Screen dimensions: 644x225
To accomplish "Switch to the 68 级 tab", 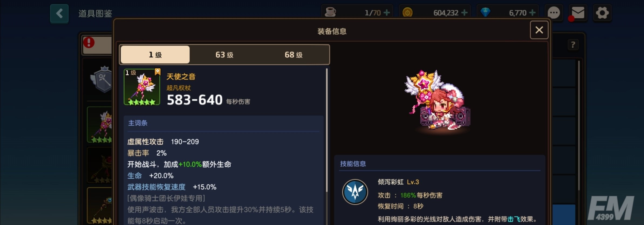I will (294, 55).
